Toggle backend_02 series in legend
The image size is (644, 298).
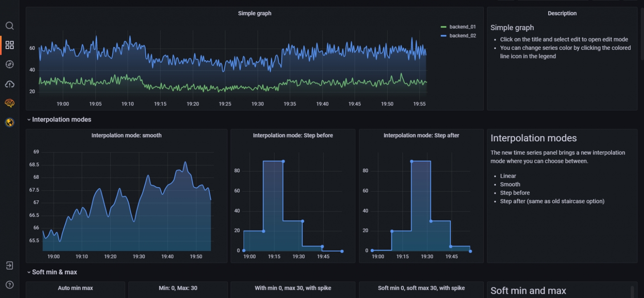462,36
